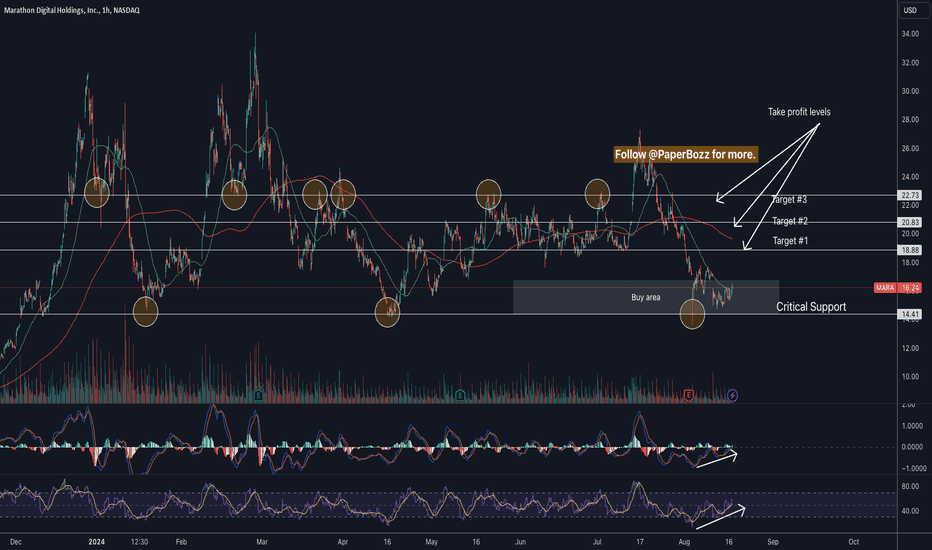Click the 80.00 RSI scale value
The width and height of the screenshot is (932, 550).
(910, 486)
